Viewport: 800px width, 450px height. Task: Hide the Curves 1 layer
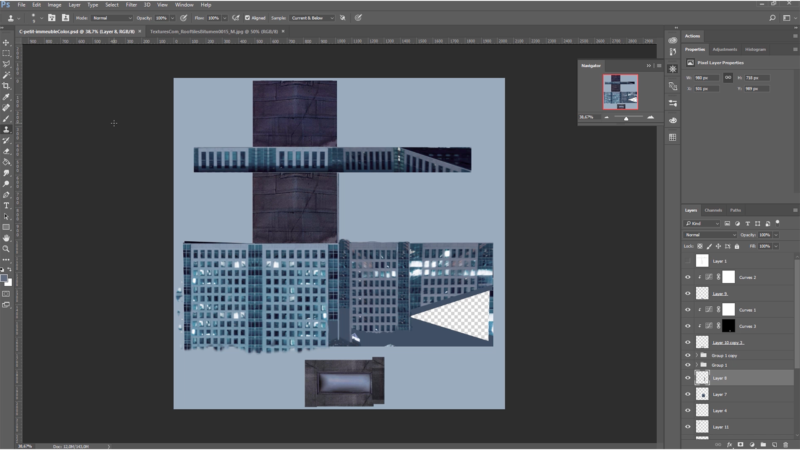688,310
